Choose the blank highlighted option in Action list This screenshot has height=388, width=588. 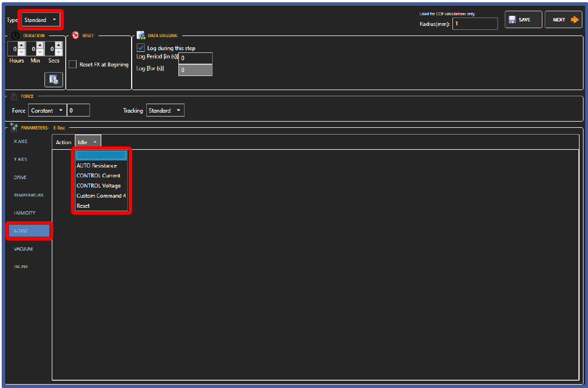pyautogui.click(x=101, y=155)
